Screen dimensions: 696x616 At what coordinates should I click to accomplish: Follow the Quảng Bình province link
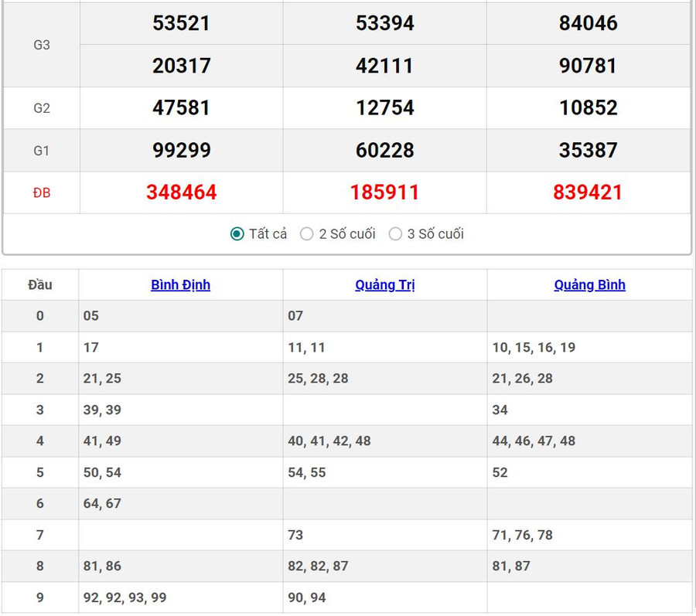coord(589,284)
